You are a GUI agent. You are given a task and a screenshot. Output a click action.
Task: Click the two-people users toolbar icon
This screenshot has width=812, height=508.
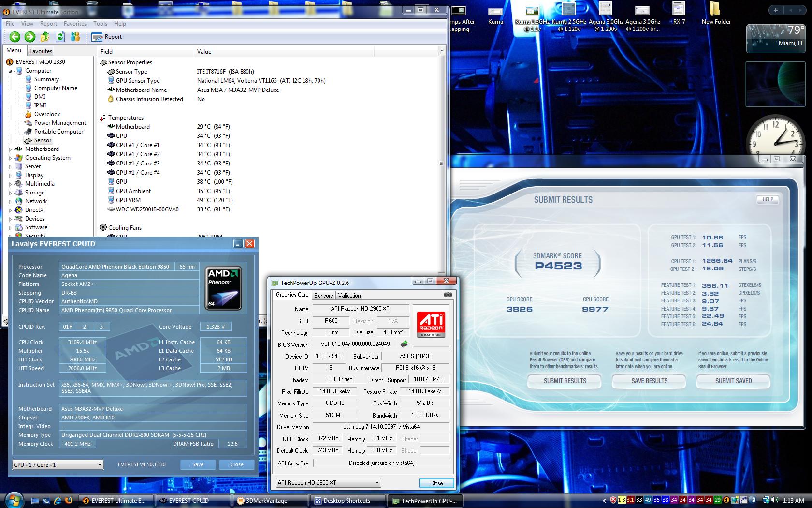(75, 37)
